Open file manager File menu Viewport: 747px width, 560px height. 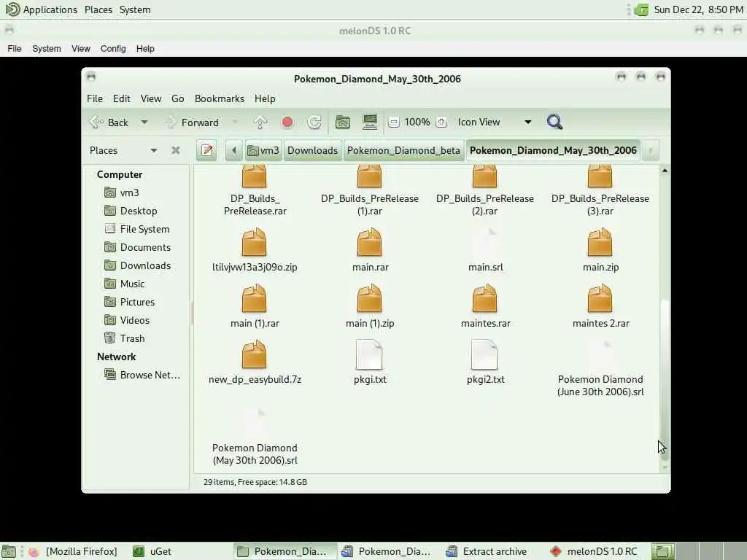tap(95, 98)
